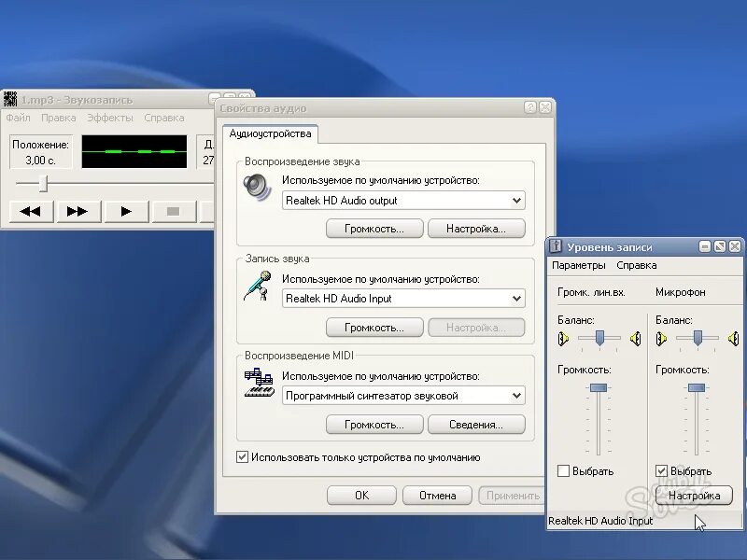Click the help question button in Свойства аудио
Viewport: 747px width, 560px height.
[x=530, y=107]
